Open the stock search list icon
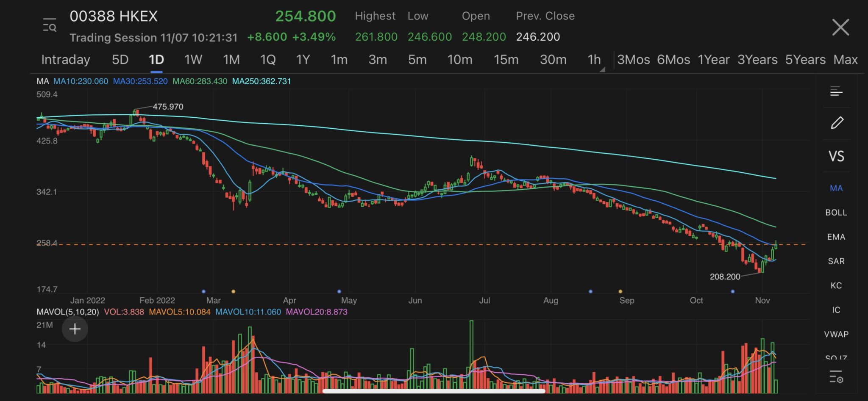The width and height of the screenshot is (868, 401). [50, 25]
